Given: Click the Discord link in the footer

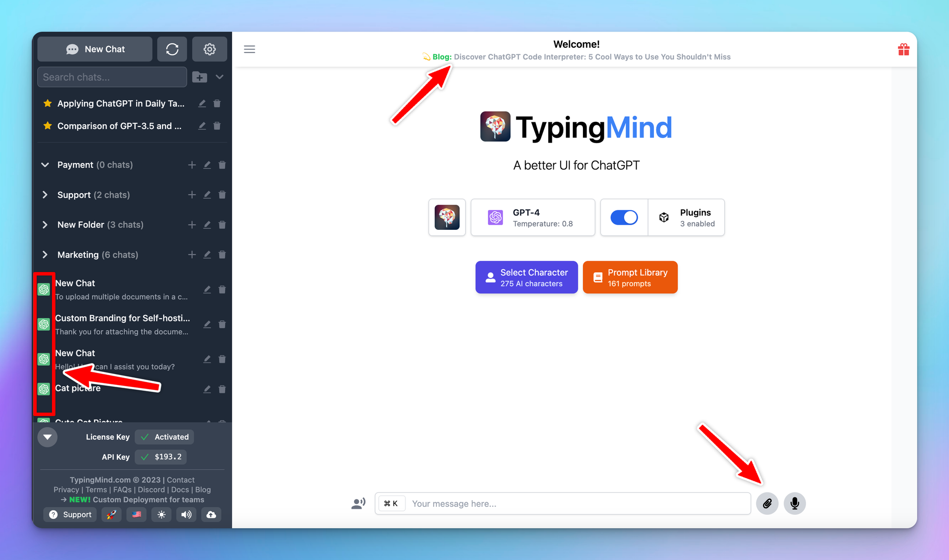Looking at the screenshot, I should click(152, 490).
